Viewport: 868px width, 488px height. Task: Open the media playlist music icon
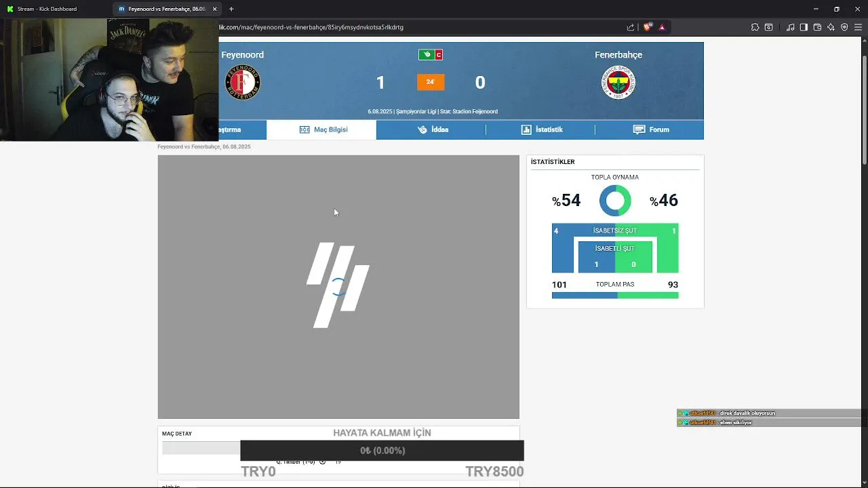791,27
